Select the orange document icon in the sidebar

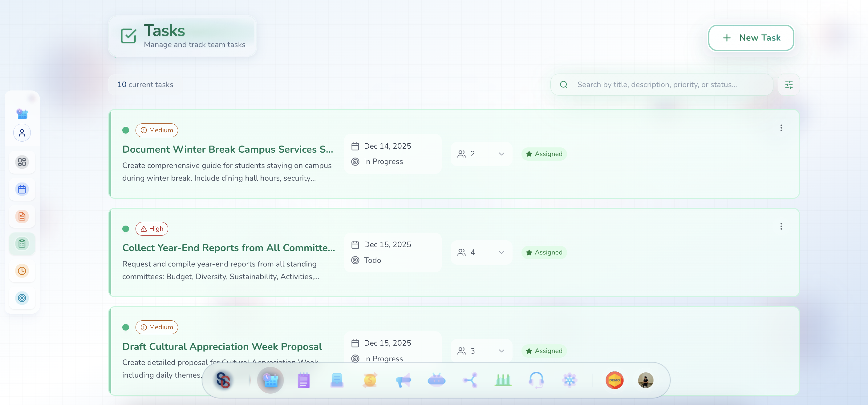tap(22, 216)
